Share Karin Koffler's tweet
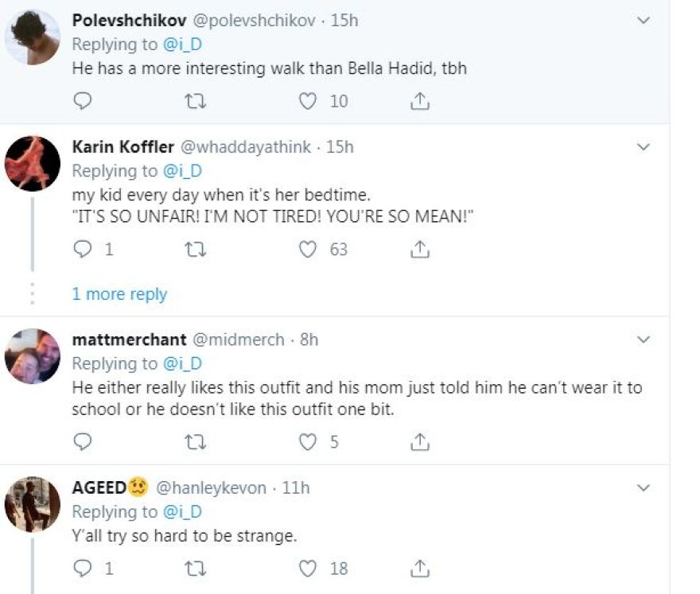 [x=421, y=249]
